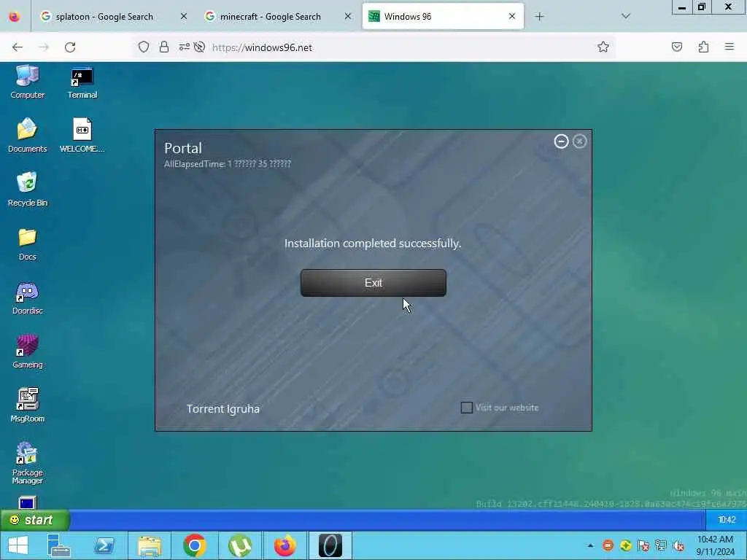Screen dimensions: 747x560
Task: Select the Windows 96 browser tab
Action: pos(443,17)
